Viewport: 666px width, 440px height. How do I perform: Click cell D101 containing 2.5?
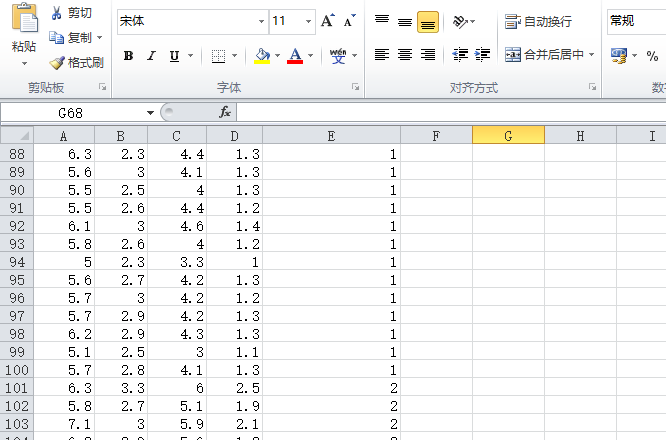click(234, 388)
